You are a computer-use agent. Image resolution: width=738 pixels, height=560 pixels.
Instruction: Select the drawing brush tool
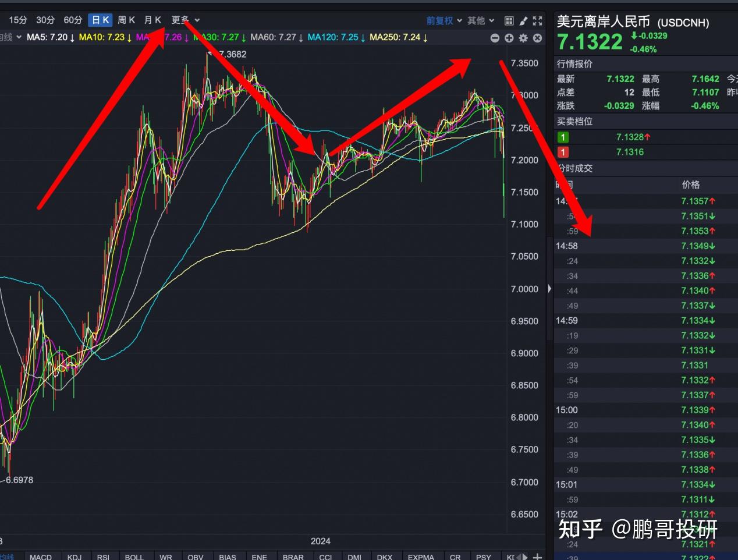(523, 20)
